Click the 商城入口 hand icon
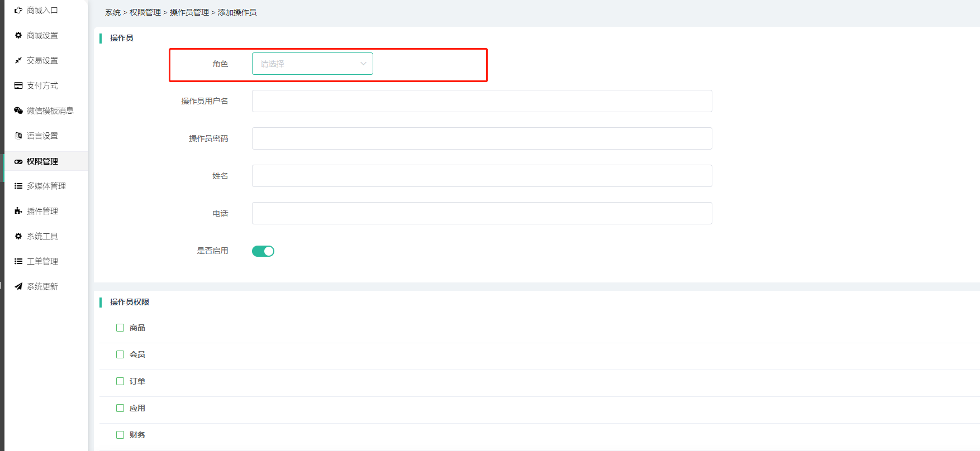 tap(18, 10)
